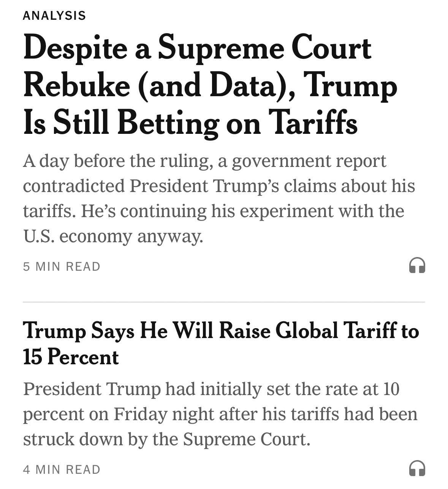Viewport: 448px width, 489px height.
Task: Open 'Trump Says He Will Raise Global Tariff' story
Action: point(220,330)
